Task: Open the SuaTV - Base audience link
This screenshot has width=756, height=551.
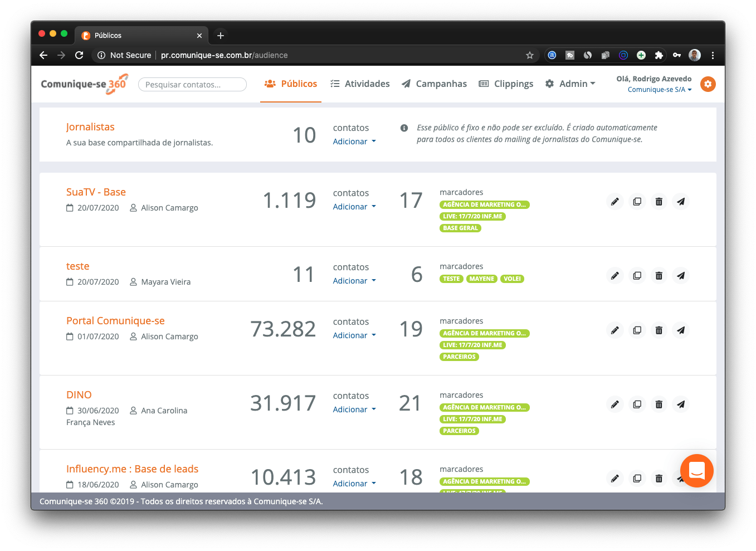Action: (x=96, y=192)
